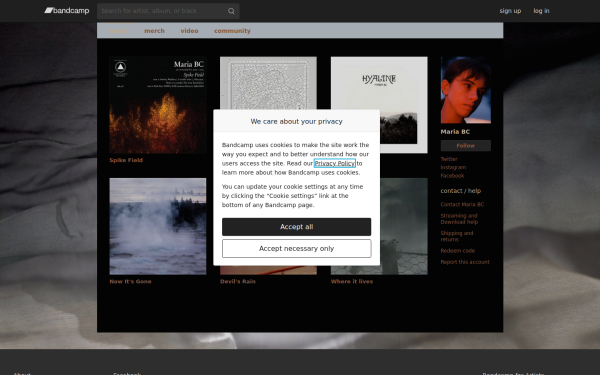Open the Now It's Gone album cover
The height and width of the screenshot is (375, 600).
pos(158,226)
